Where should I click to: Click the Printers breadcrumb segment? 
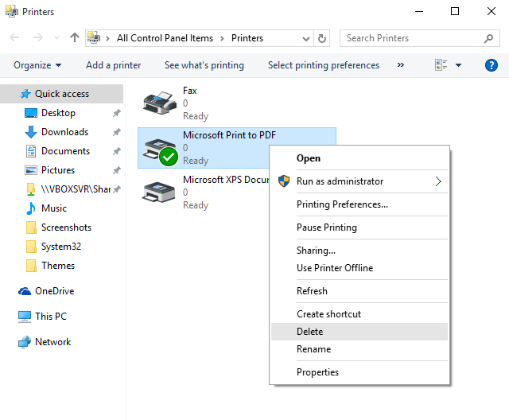(247, 38)
